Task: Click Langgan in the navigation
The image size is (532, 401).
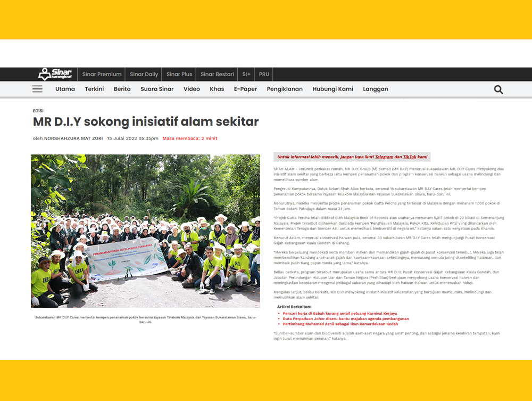Action: [376, 89]
